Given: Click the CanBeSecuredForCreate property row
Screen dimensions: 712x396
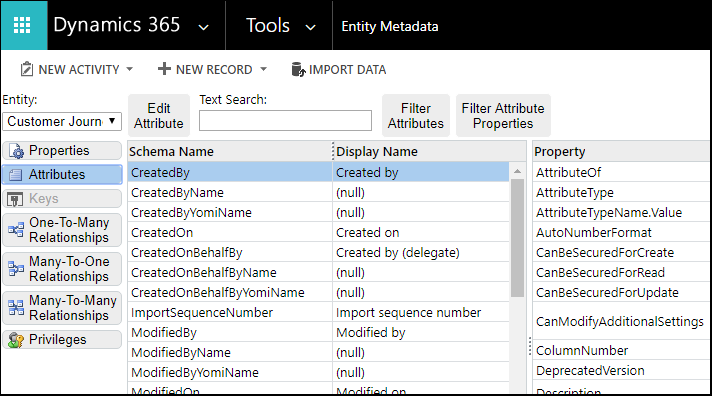Looking at the screenshot, I should [621, 252].
